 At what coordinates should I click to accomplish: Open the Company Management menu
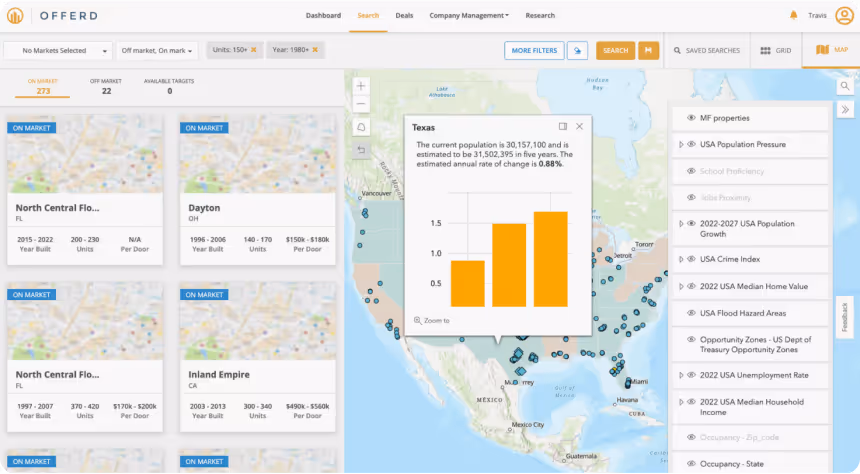click(x=468, y=15)
